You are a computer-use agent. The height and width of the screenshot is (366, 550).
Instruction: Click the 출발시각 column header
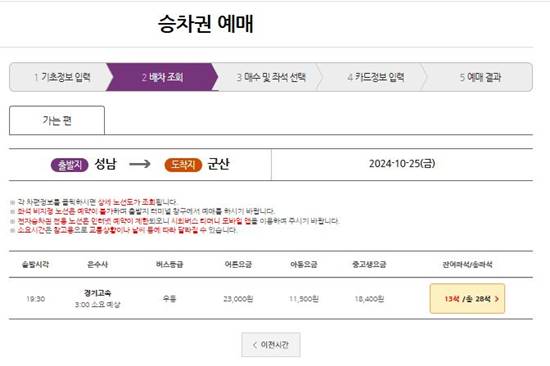[35, 264]
